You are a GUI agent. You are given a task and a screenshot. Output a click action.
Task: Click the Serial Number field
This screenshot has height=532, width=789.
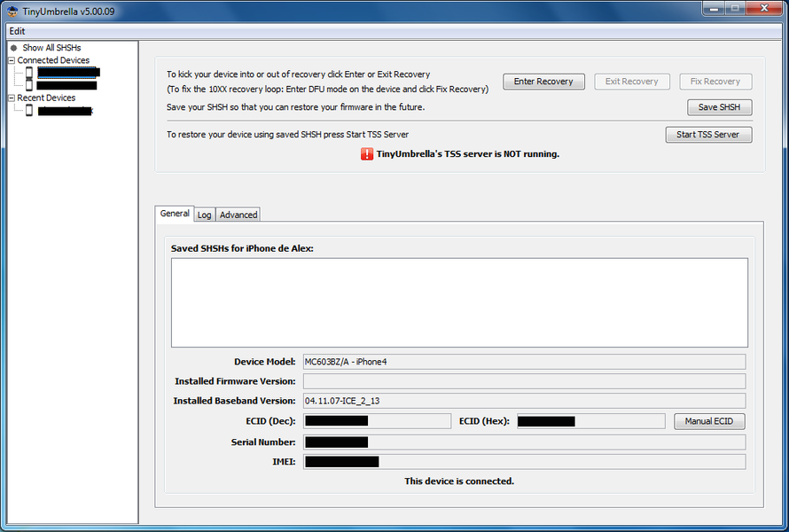(524, 442)
